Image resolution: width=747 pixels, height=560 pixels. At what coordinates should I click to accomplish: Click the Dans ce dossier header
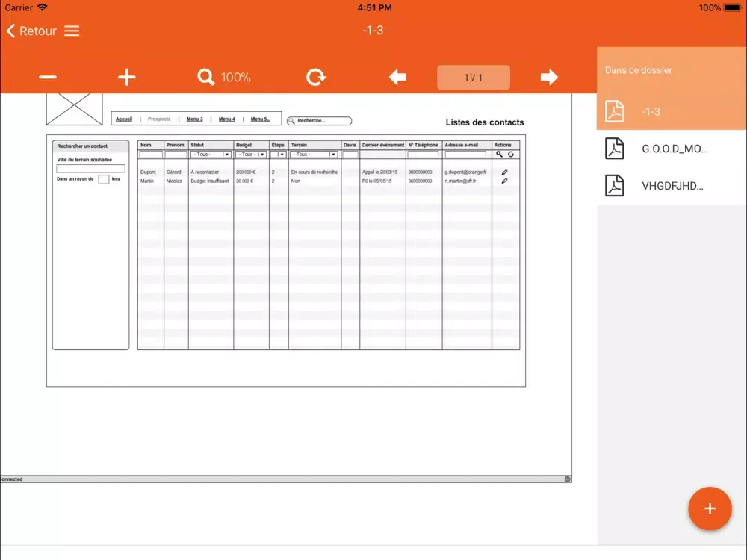639,70
